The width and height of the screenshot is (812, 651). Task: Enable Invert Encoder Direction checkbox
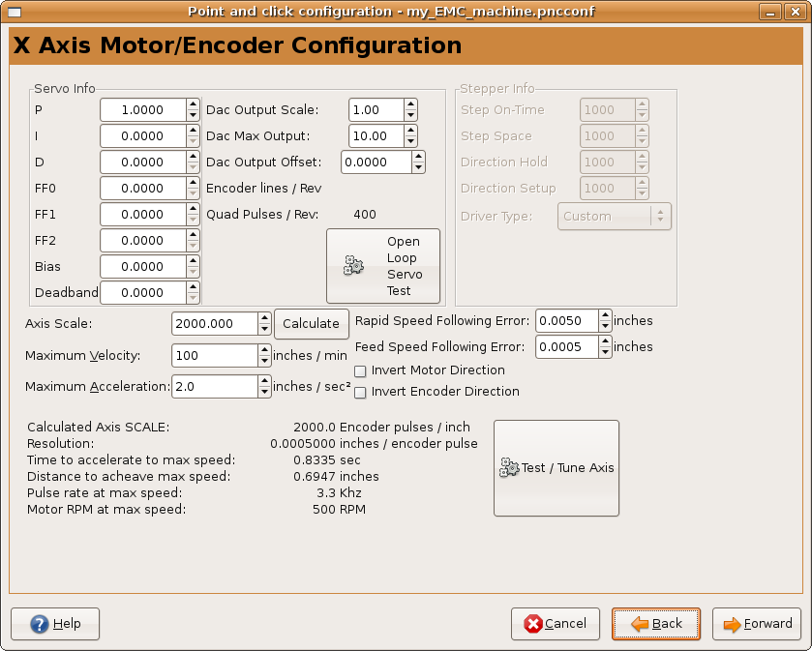[360, 393]
